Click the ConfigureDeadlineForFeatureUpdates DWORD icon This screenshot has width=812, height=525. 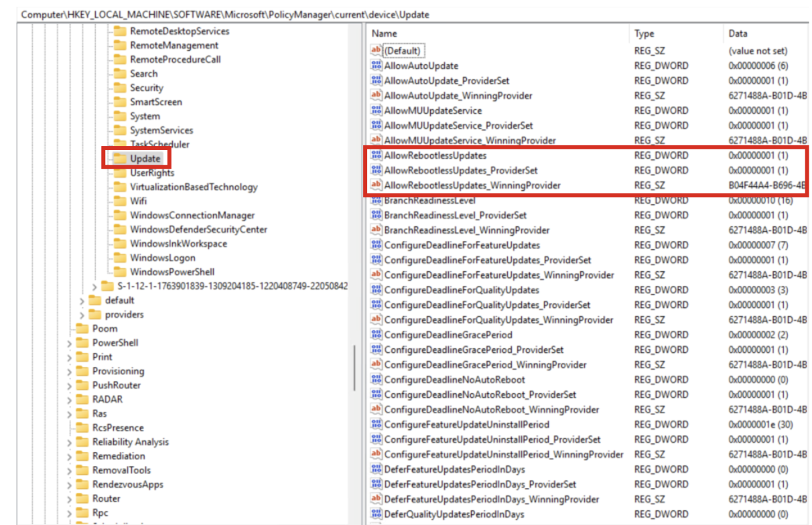click(x=377, y=245)
